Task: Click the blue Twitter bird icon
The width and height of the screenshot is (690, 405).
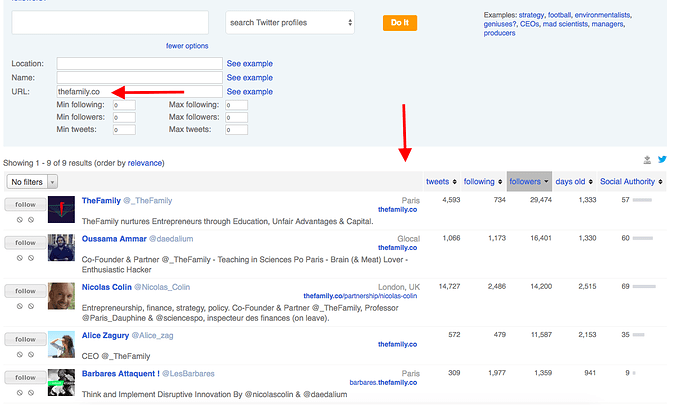Action: pyautogui.click(x=662, y=159)
